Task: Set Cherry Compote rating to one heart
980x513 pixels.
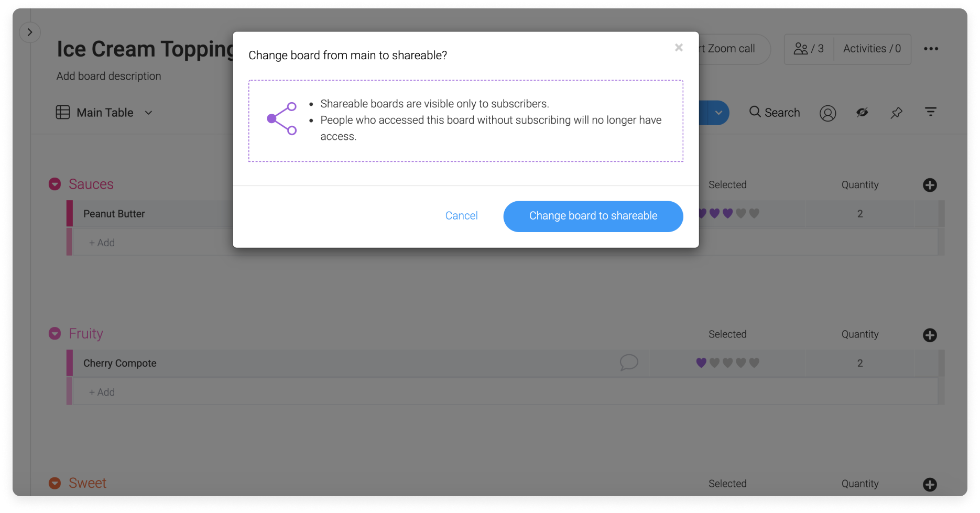Action: 701,363
